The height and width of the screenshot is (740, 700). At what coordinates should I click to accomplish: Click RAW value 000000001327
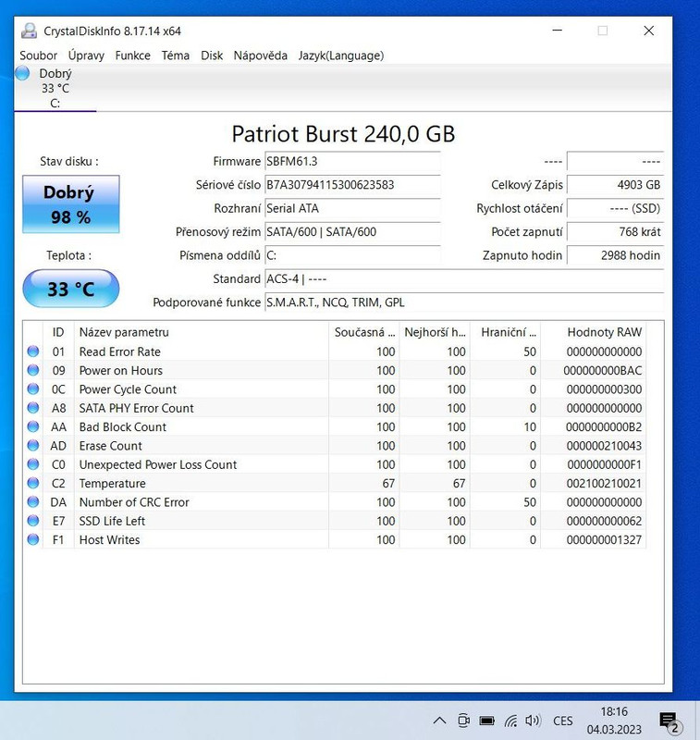[x=604, y=540]
